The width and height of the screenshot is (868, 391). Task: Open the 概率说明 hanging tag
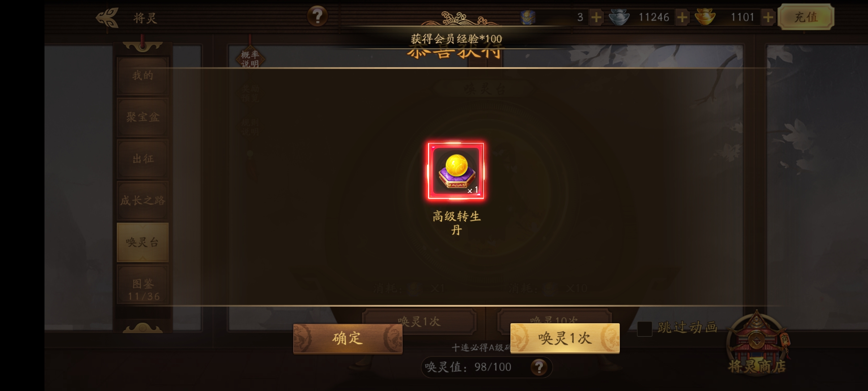[x=250, y=59]
